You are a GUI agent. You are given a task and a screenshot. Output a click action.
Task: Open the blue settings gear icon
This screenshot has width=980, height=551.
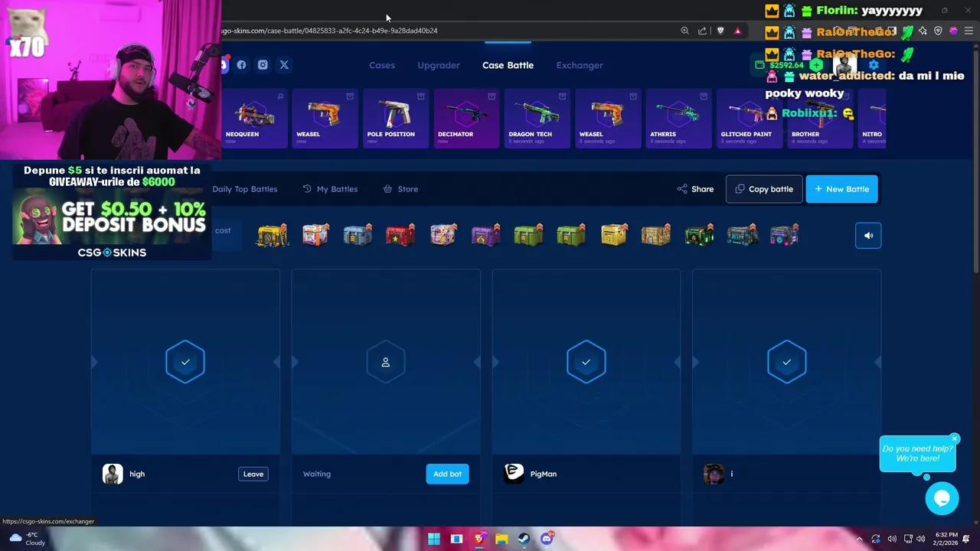pyautogui.click(x=873, y=65)
